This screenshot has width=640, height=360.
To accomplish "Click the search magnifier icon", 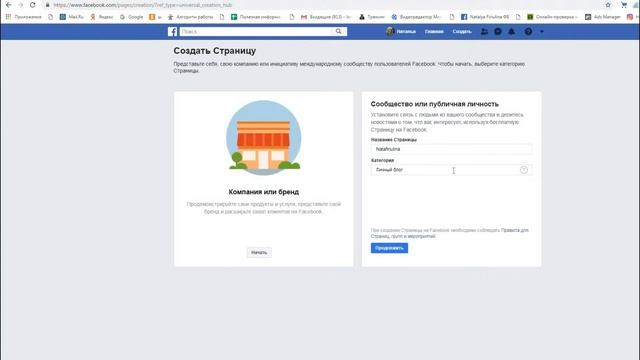I will tap(338, 31).
